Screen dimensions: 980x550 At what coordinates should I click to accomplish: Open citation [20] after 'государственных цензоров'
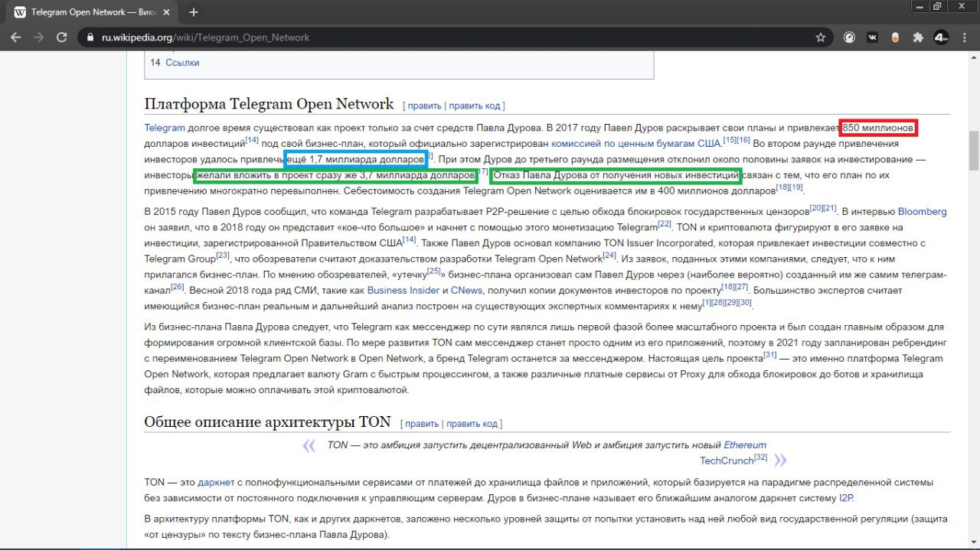tap(816, 208)
